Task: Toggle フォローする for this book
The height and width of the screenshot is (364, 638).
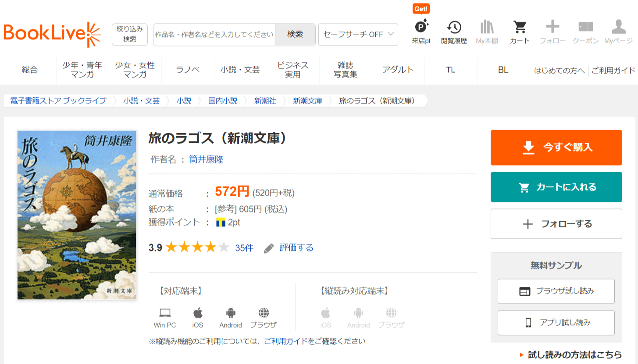Action: (x=556, y=224)
